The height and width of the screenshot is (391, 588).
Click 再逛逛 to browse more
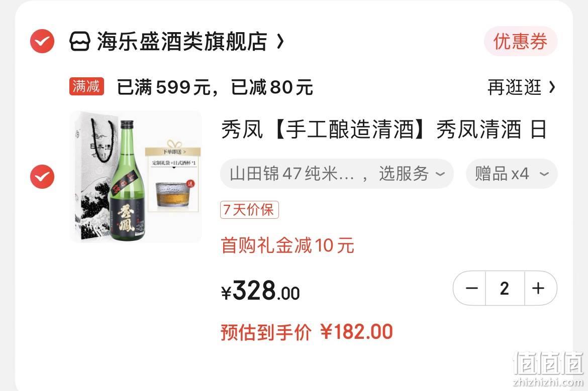(514, 87)
